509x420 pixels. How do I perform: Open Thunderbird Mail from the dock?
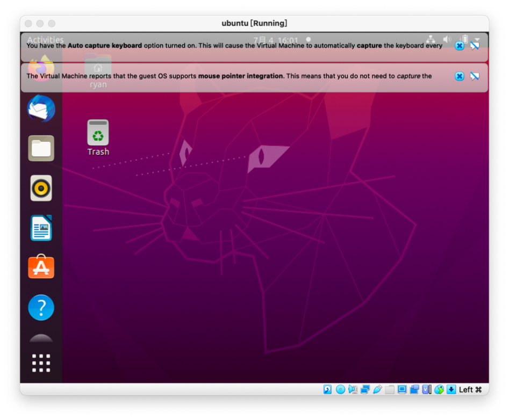click(x=41, y=108)
